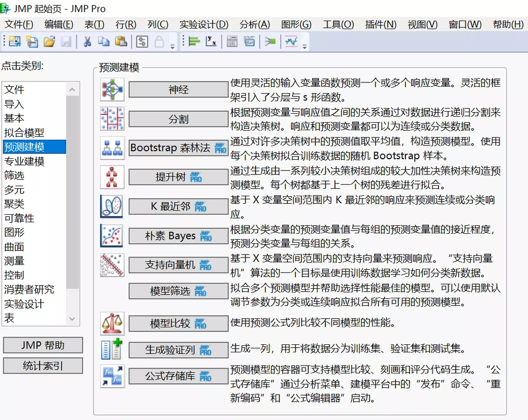Open the 朴素 Bayes scatter icon
528x420 pixels.
pyautogui.click(x=112, y=235)
